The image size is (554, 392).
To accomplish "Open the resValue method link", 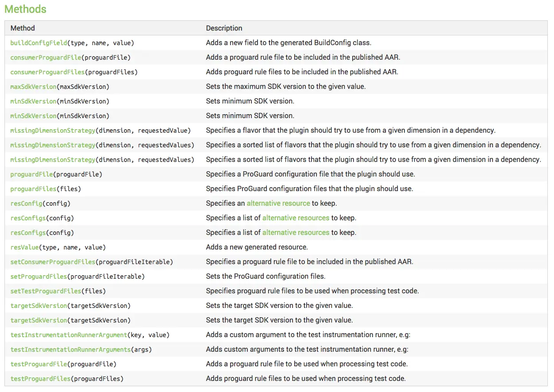I will (24, 247).
